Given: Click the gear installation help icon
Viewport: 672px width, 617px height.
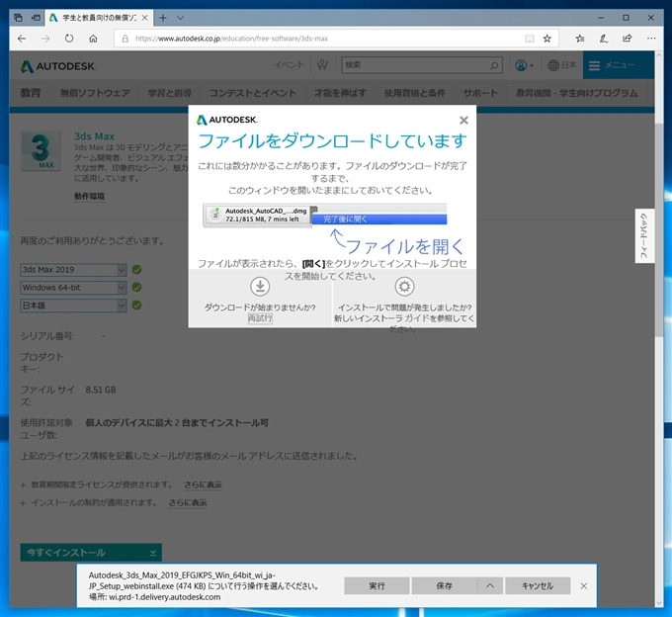Looking at the screenshot, I should pyautogui.click(x=404, y=287).
